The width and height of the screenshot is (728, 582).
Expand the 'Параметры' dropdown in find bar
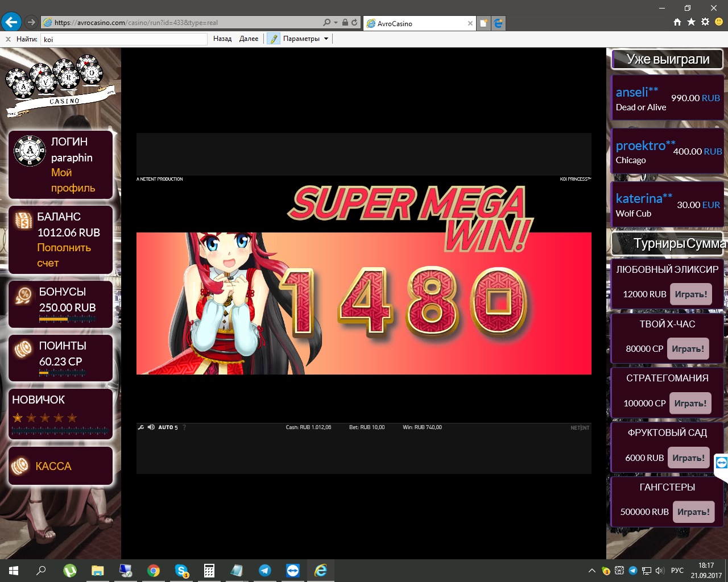coord(306,39)
